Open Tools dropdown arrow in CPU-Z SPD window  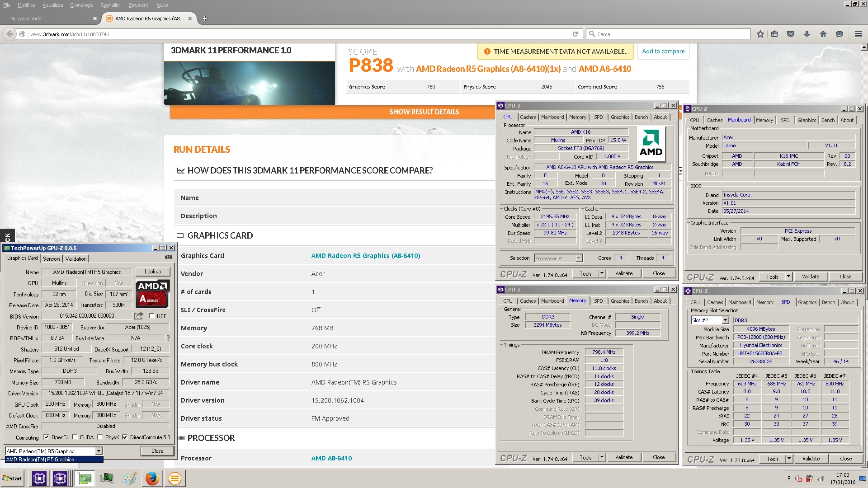[789, 459]
